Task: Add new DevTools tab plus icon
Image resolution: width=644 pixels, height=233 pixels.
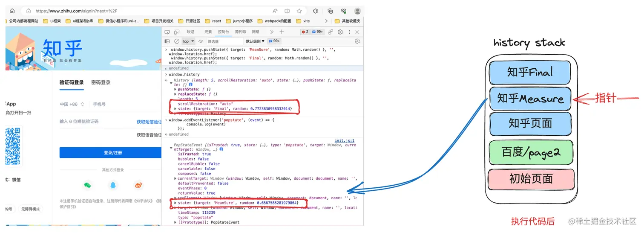Action: click(x=282, y=32)
